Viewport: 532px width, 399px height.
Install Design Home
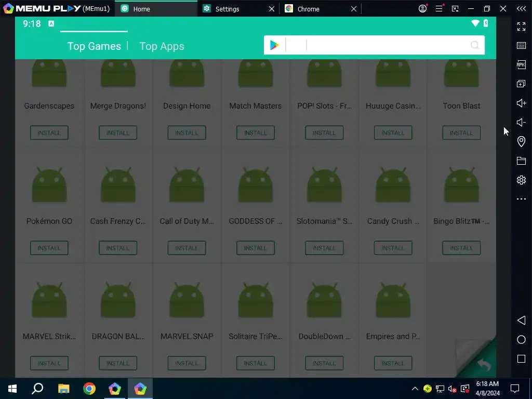(187, 132)
